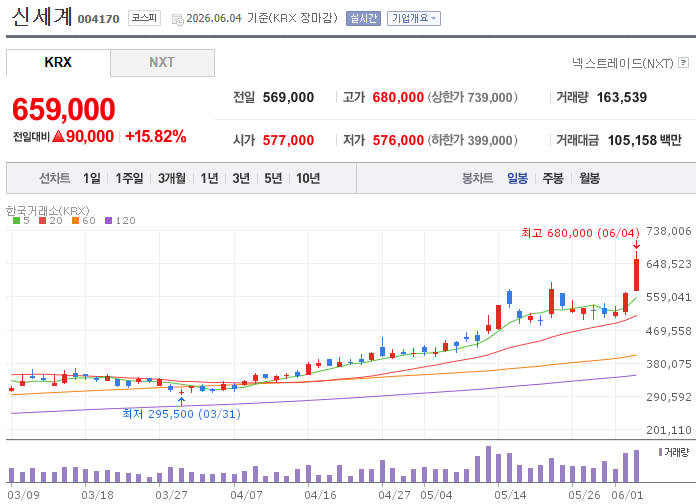Select the 1주일 line chart period
This screenshot has width=696, height=504.
point(129,178)
